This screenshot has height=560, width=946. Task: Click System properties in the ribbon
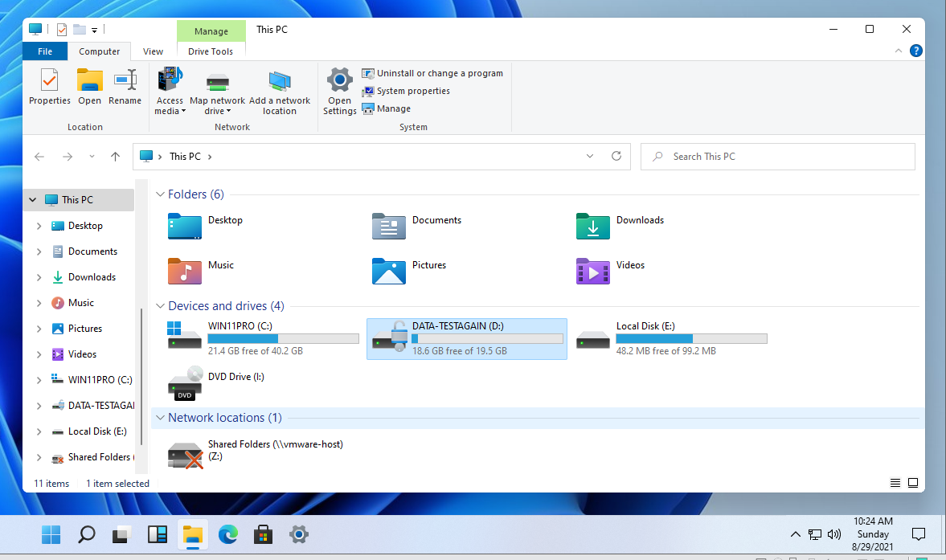(405, 91)
